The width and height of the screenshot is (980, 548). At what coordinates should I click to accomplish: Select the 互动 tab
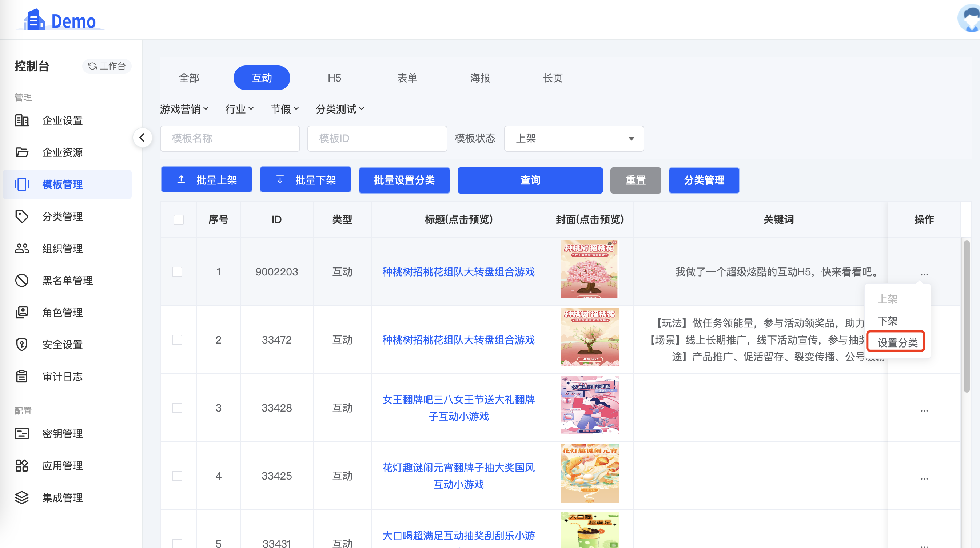(262, 78)
